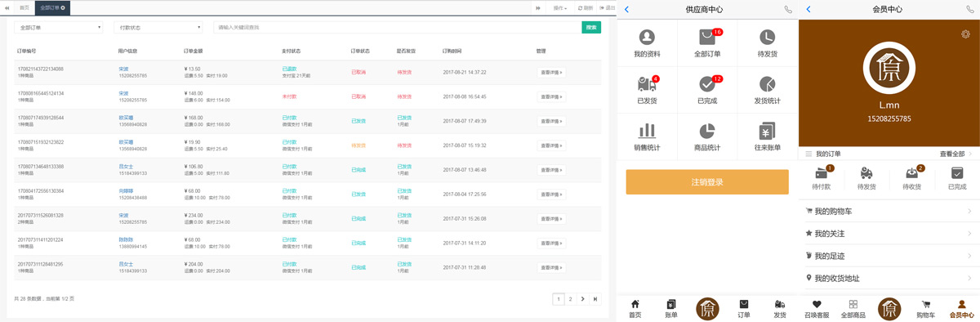The height and width of the screenshot is (322, 980).
Task: Tap center logo button in supplier bottom bar
Action: tap(708, 308)
